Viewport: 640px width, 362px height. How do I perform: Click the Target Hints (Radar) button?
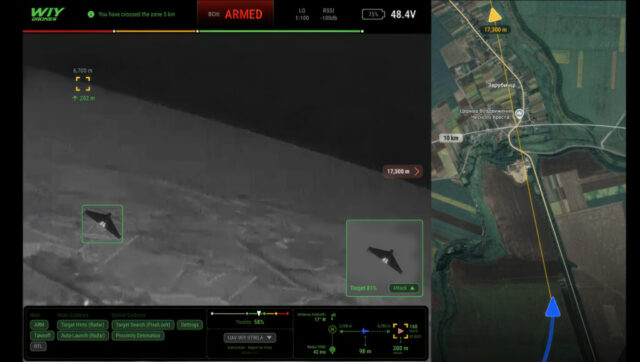click(83, 325)
